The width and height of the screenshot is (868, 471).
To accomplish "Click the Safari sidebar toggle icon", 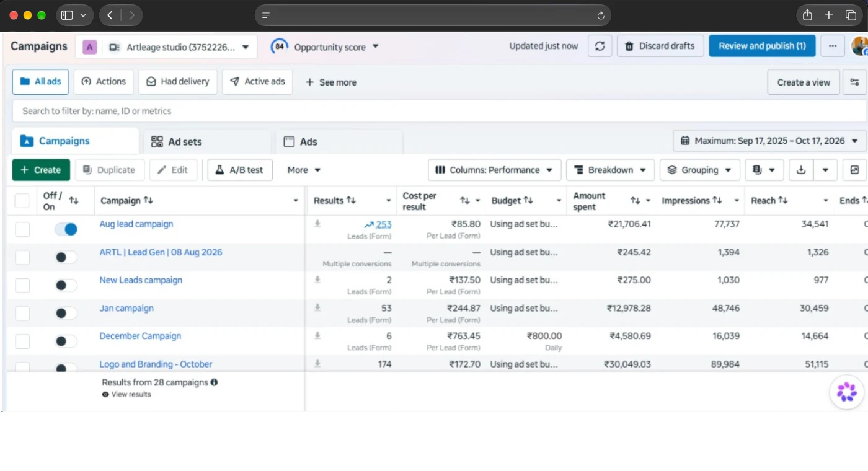I will tap(68, 15).
